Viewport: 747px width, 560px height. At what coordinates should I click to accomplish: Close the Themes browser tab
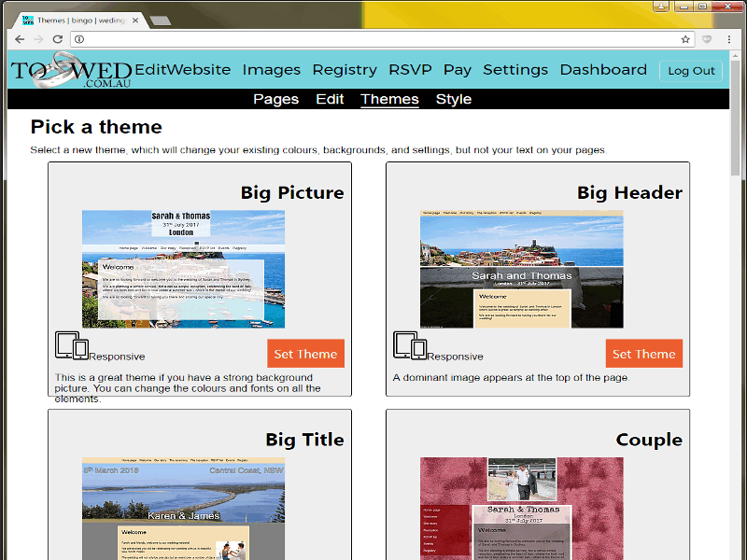pyautogui.click(x=135, y=20)
